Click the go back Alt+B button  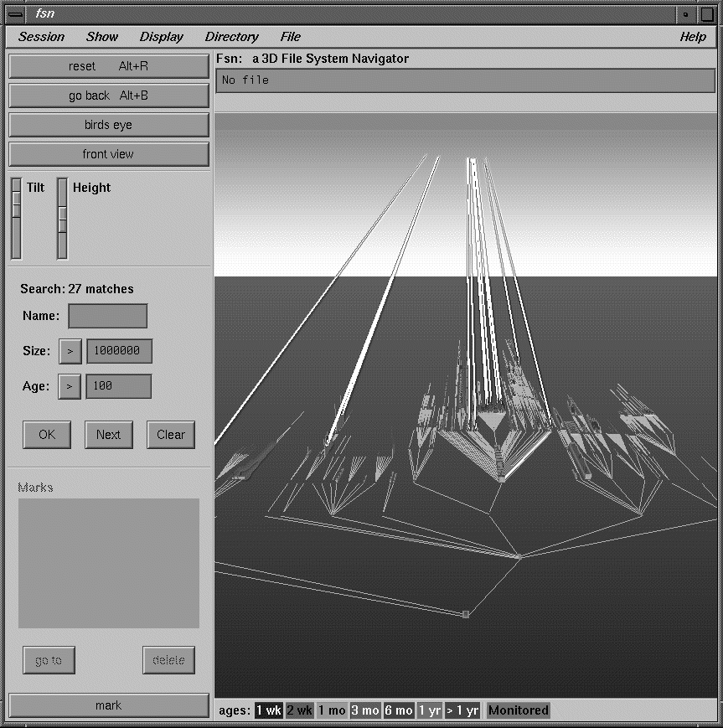109,96
